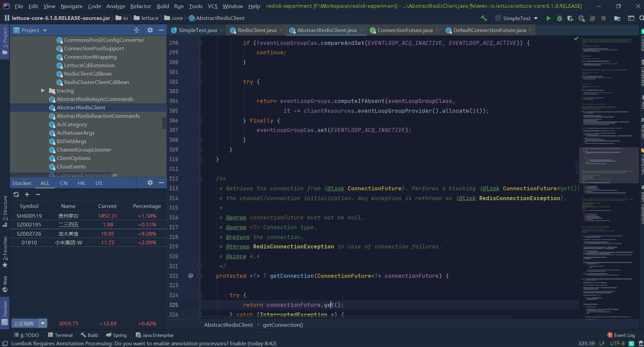
Task: Run SimpleTest with Coverage shield icon
Action: point(570,18)
